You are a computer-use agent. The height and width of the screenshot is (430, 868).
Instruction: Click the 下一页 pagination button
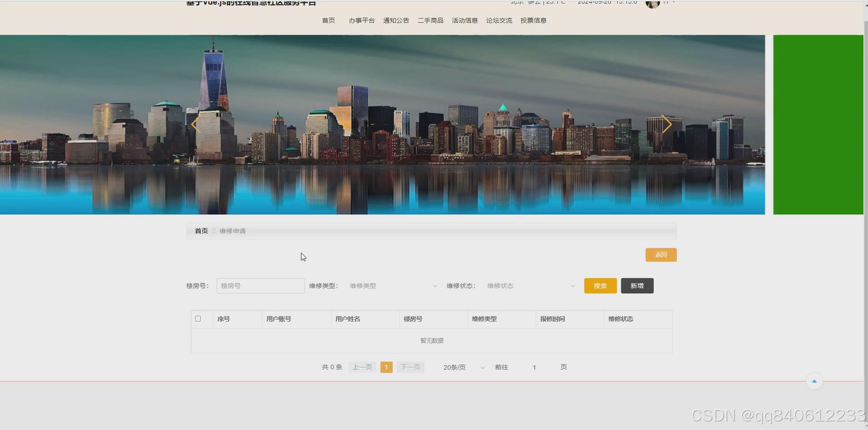[410, 367]
